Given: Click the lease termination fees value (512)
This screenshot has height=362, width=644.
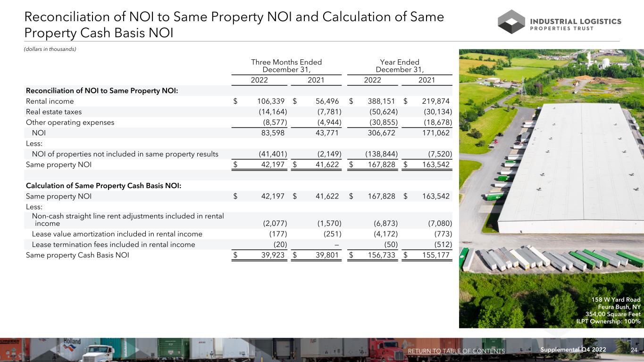Looking at the screenshot, I should pyautogui.click(x=443, y=245).
